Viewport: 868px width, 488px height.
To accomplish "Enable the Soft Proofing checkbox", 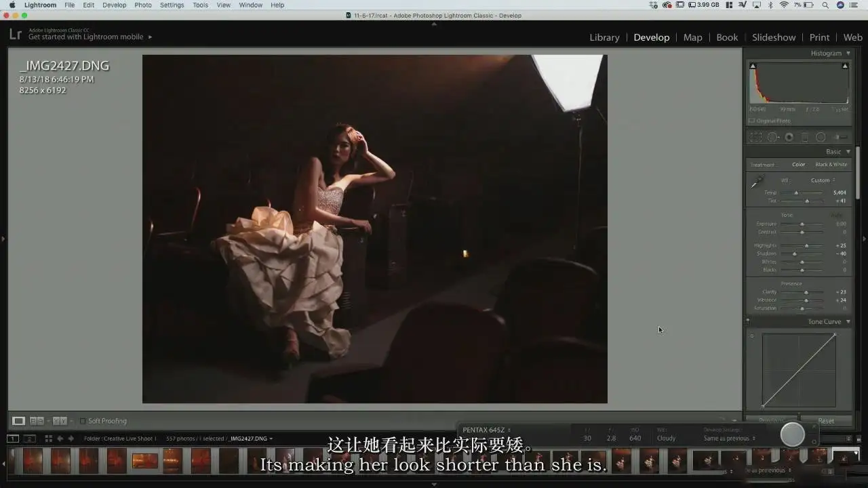I will [x=83, y=421].
